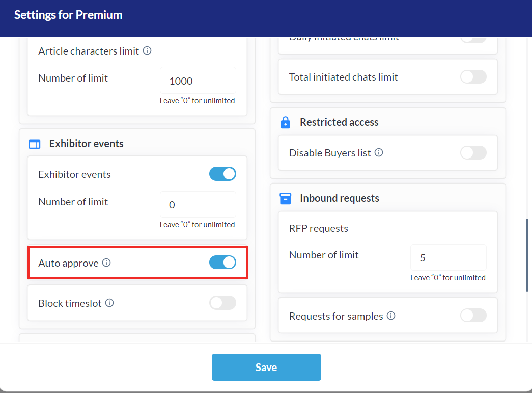532x393 pixels.
Task: Enable the Requests for samples toggle
Action: (x=473, y=316)
